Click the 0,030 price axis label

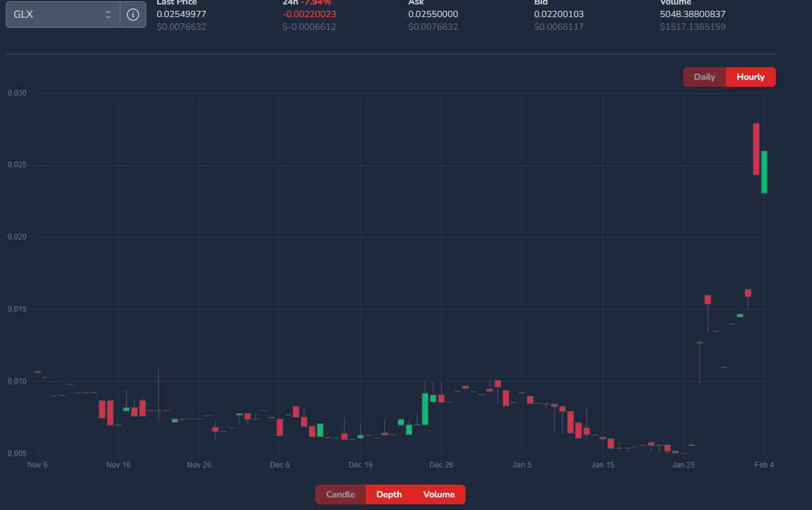point(17,93)
